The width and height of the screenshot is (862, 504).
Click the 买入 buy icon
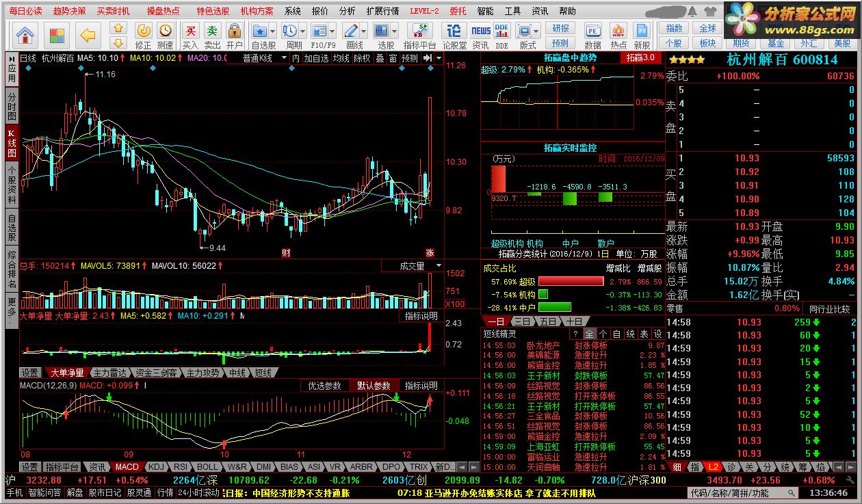click(x=191, y=35)
